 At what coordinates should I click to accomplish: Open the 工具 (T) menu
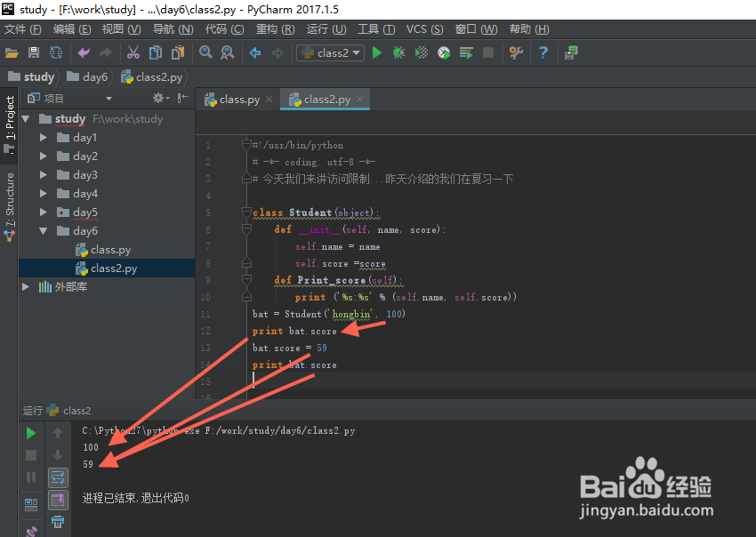tap(376, 29)
